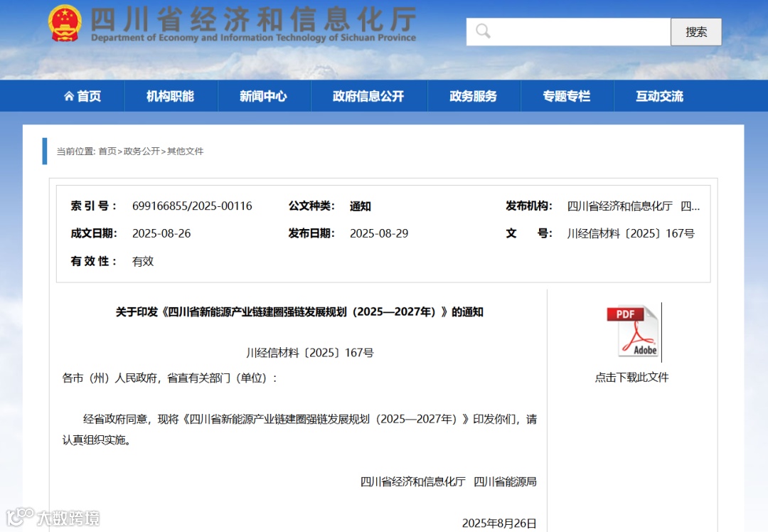768x532 pixels.
Task: Click the 点击下载此文件 download link
Action: (631, 377)
